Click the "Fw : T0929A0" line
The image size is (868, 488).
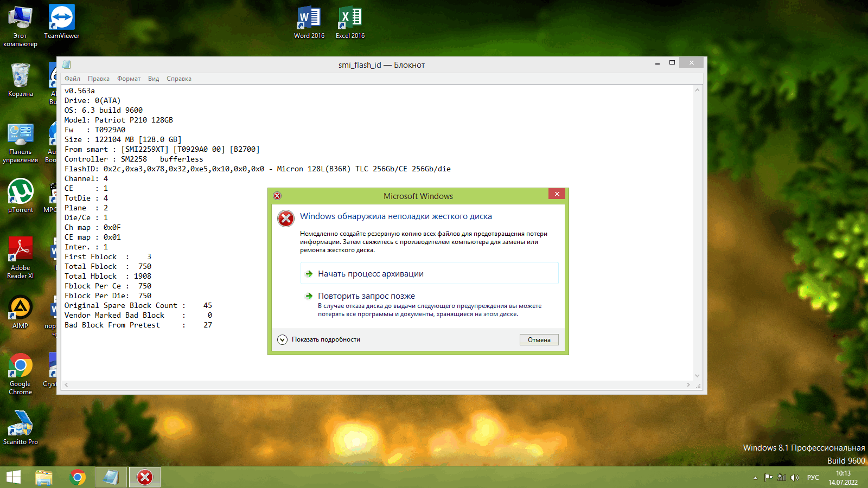(95, 130)
